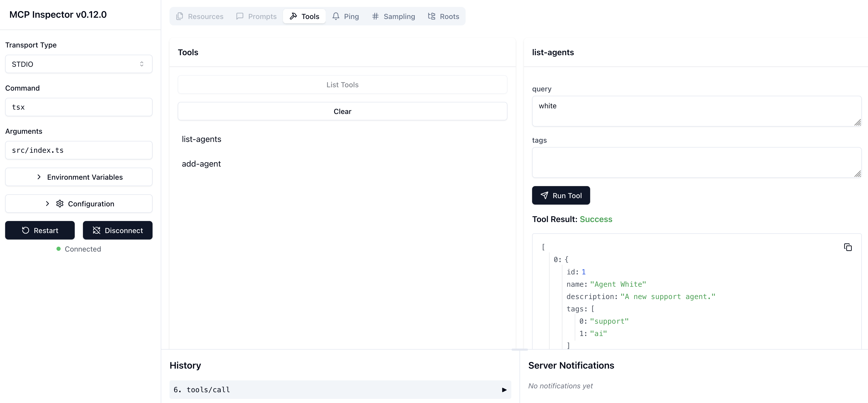This screenshot has height=403, width=868.
Task: Click the MCP Inspector v0.12.0 title
Action: click(x=58, y=14)
